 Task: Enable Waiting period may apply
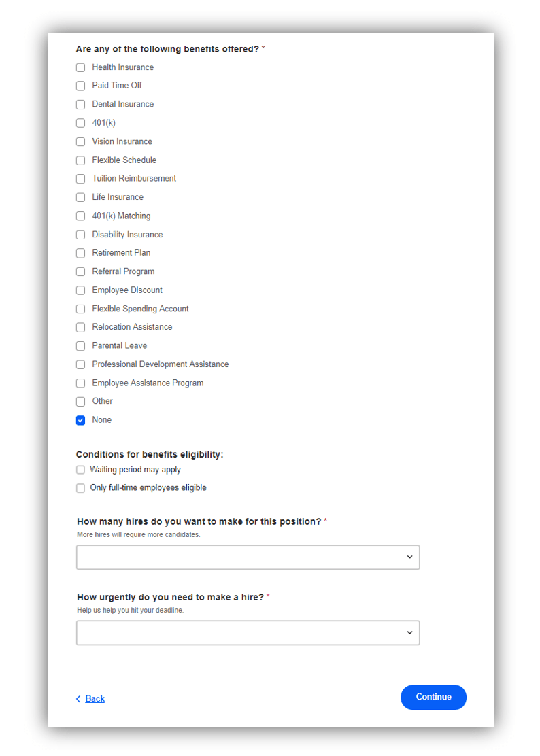pos(80,470)
